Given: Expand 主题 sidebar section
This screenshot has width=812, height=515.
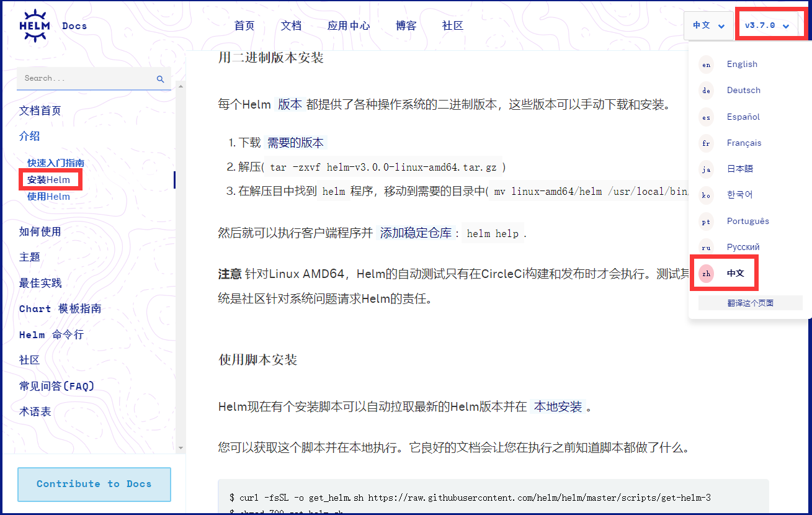Looking at the screenshot, I should [30, 257].
